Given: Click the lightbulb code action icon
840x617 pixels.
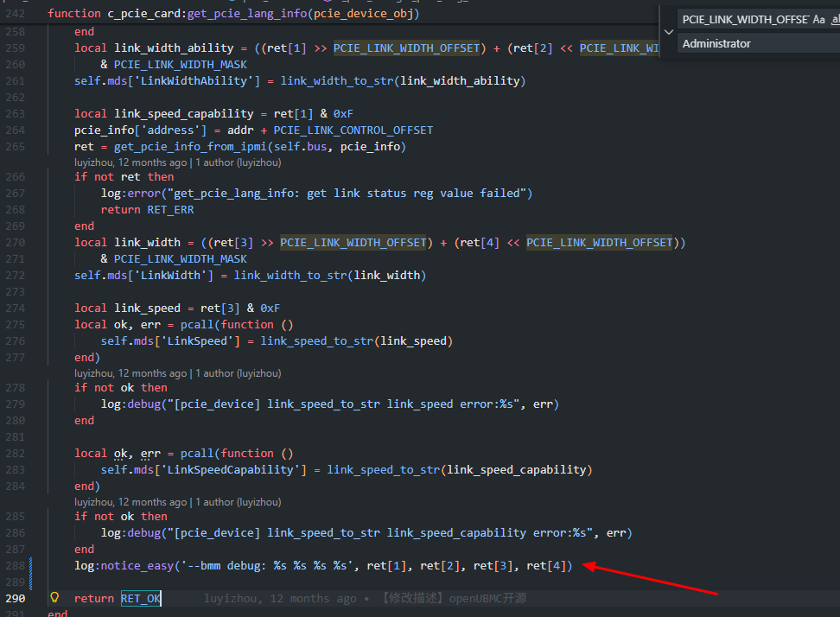Looking at the screenshot, I should (x=54, y=598).
